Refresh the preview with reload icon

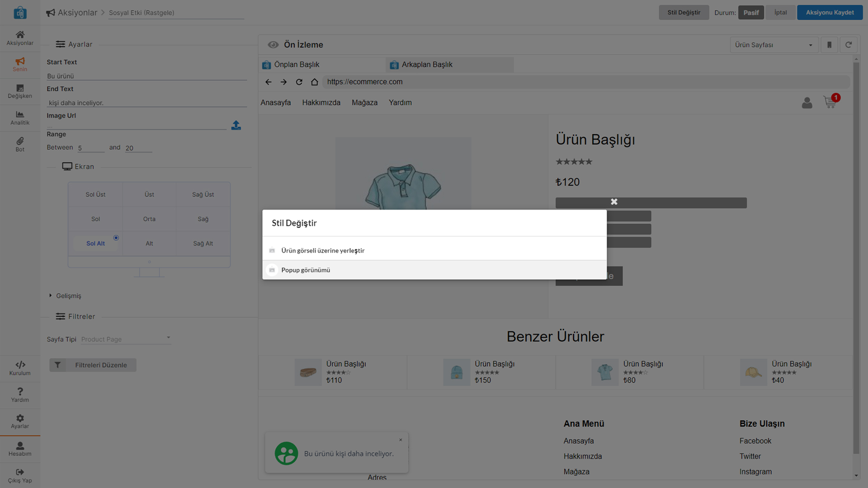point(848,45)
